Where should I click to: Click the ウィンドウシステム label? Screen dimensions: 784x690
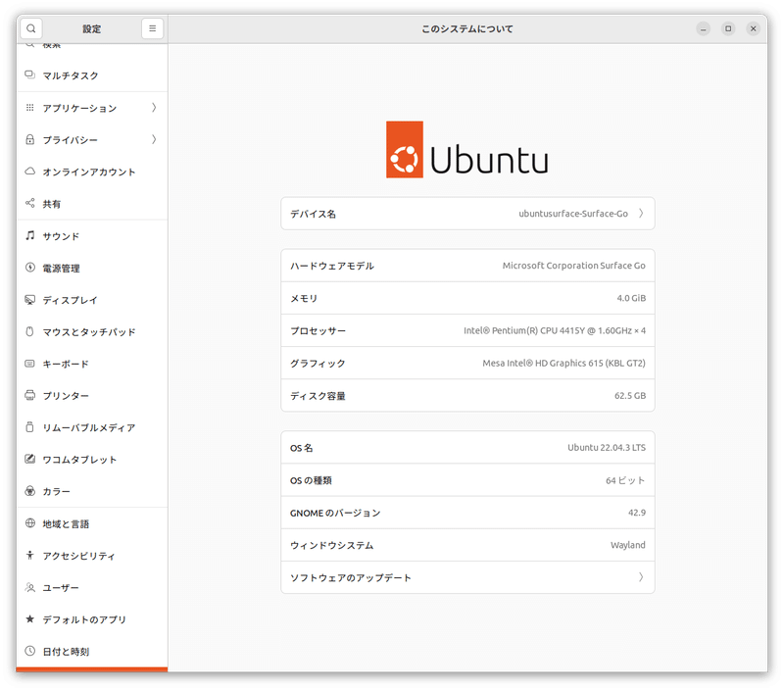pos(332,546)
